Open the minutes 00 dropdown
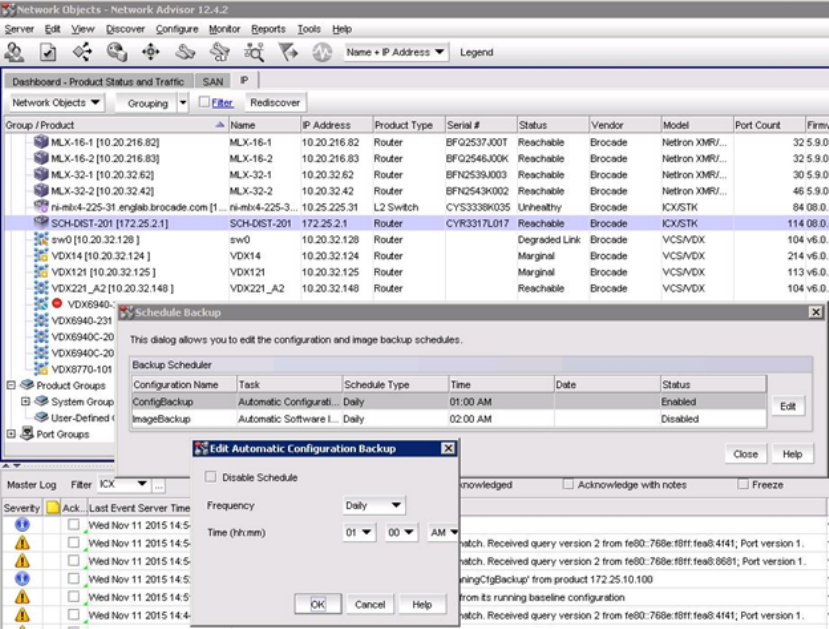The width and height of the screenshot is (829, 629). (x=401, y=532)
